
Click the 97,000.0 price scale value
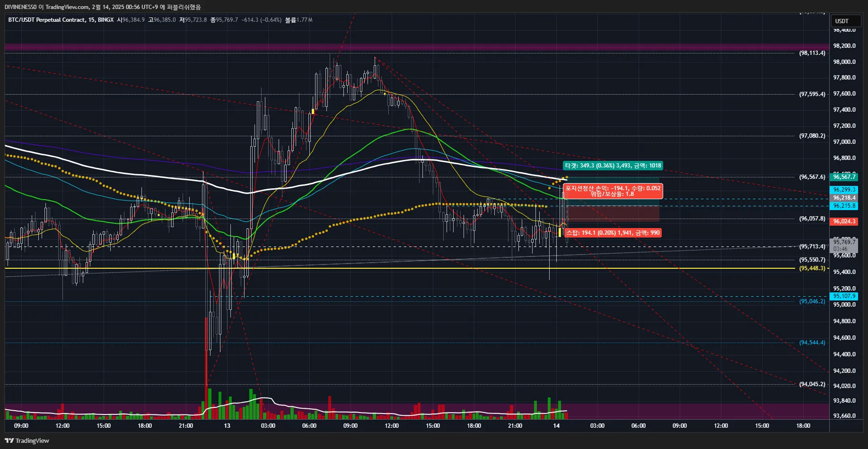click(x=844, y=142)
